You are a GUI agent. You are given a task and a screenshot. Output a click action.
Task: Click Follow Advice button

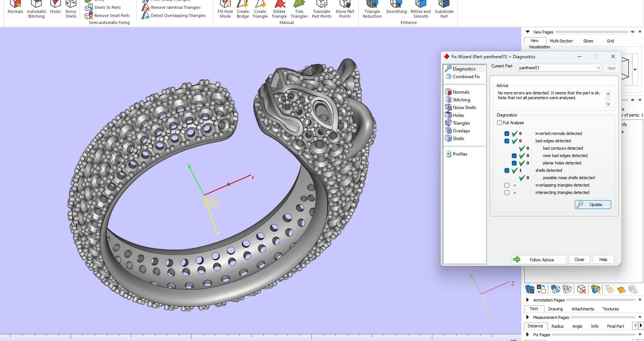(539, 260)
